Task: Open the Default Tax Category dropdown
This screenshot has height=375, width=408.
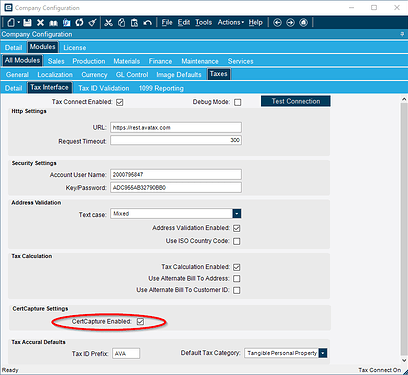Action: point(323,353)
